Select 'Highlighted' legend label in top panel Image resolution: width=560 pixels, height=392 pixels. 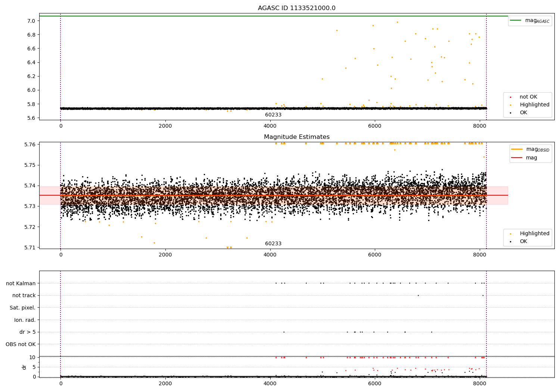point(535,105)
